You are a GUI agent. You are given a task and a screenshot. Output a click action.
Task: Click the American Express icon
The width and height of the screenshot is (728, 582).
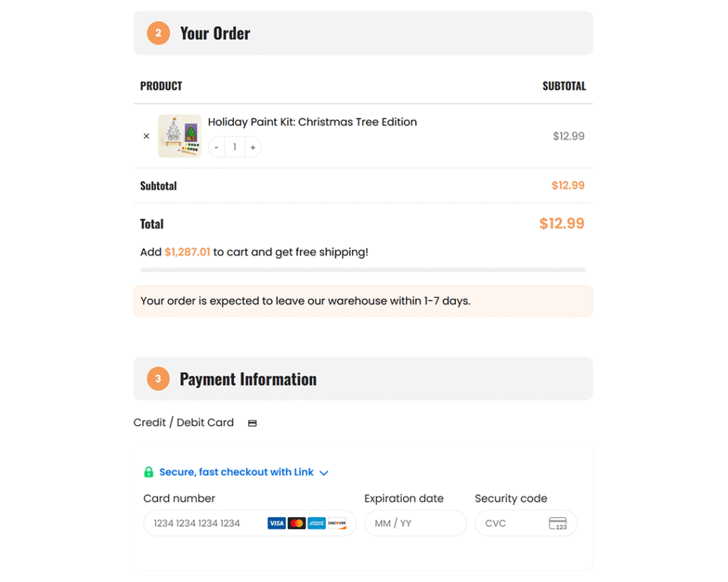[x=316, y=524]
